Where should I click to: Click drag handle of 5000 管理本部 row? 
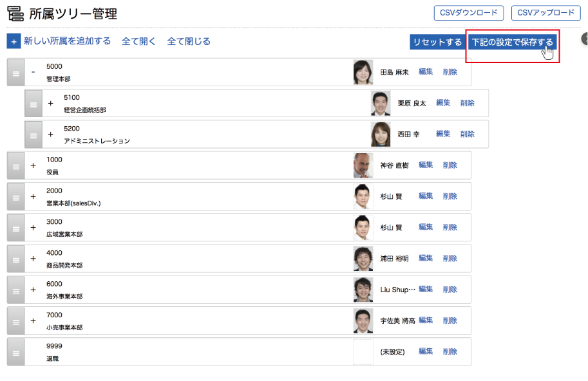click(x=15, y=72)
